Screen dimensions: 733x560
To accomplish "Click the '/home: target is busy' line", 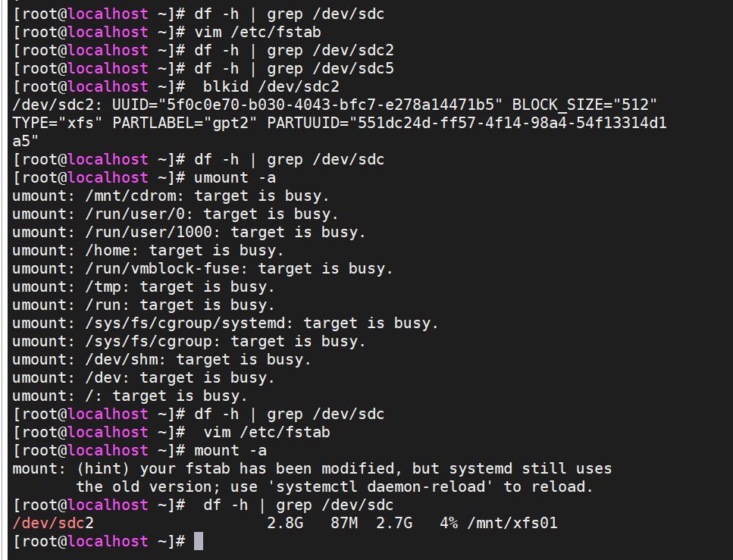I will point(149,250).
